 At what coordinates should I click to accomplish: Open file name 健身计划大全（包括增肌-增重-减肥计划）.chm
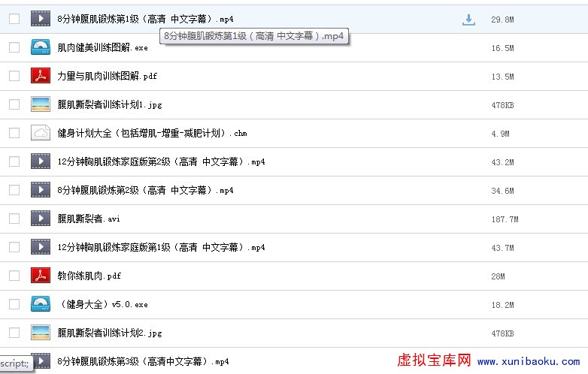[152, 134]
